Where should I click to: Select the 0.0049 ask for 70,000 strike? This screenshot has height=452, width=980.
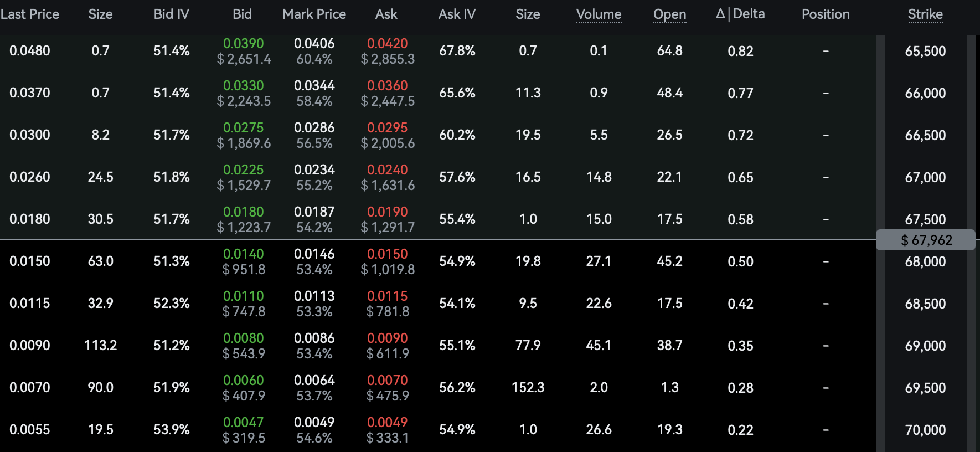click(x=387, y=423)
